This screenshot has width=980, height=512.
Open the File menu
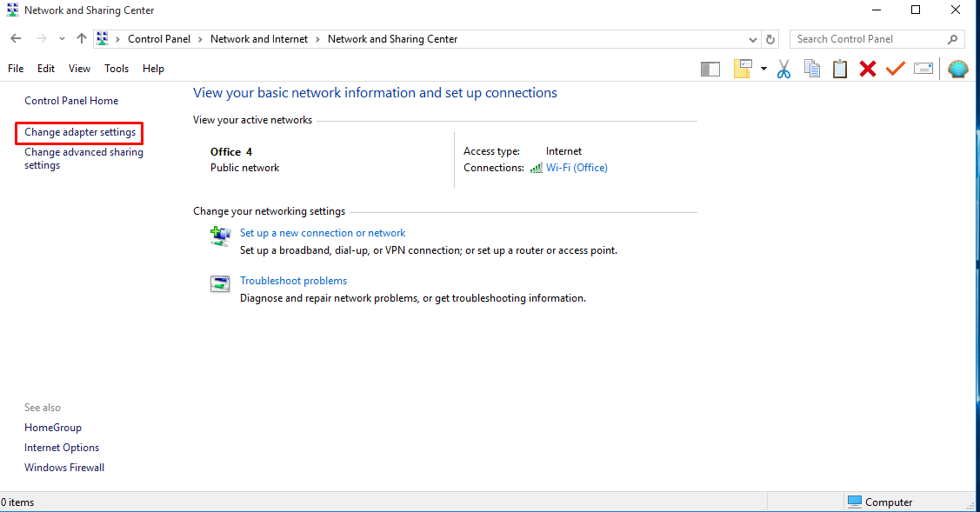(x=16, y=69)
